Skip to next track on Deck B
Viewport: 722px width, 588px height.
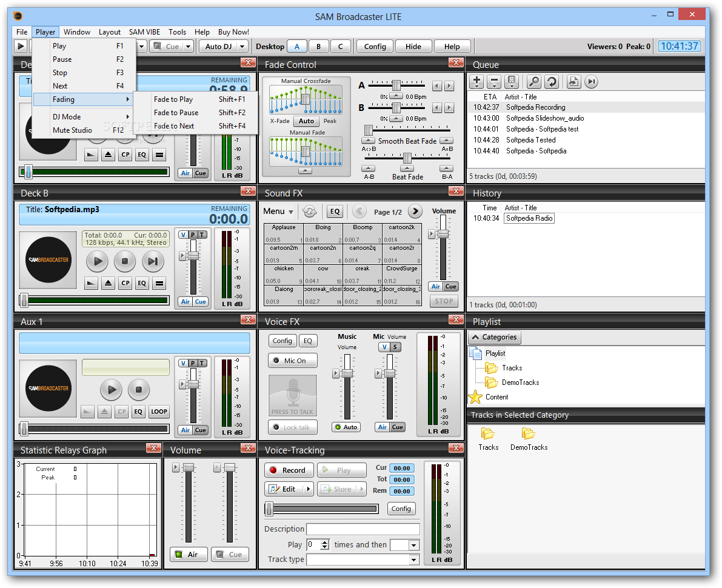click(x=152, y=261)
